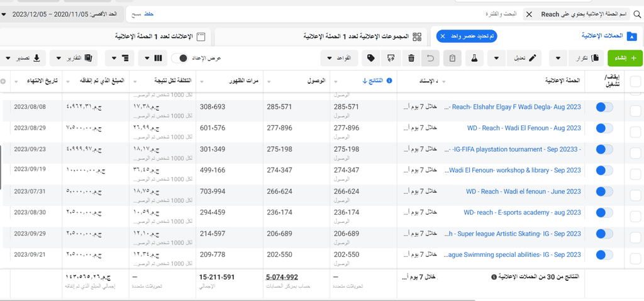This screenshot has height=301, width=644.
Task: Turn off Super league Artistic Skating campaign
Action: pyautogui.click(x=604, y=234)
